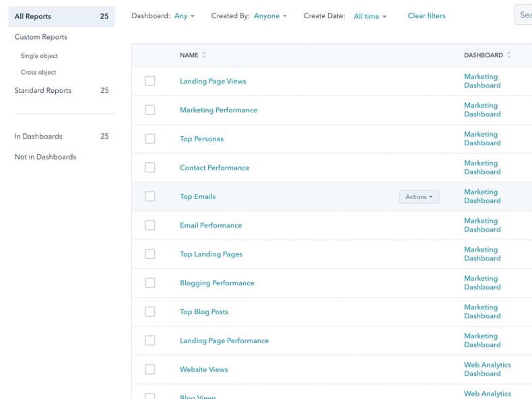
Task: Open the Create Date filter dropdown
Action: [370, 16]
